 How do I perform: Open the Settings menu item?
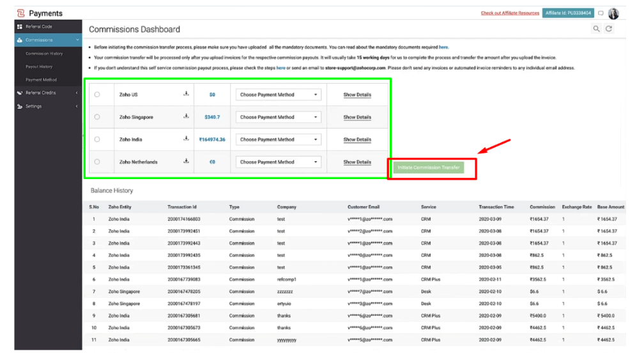(34, 106)
